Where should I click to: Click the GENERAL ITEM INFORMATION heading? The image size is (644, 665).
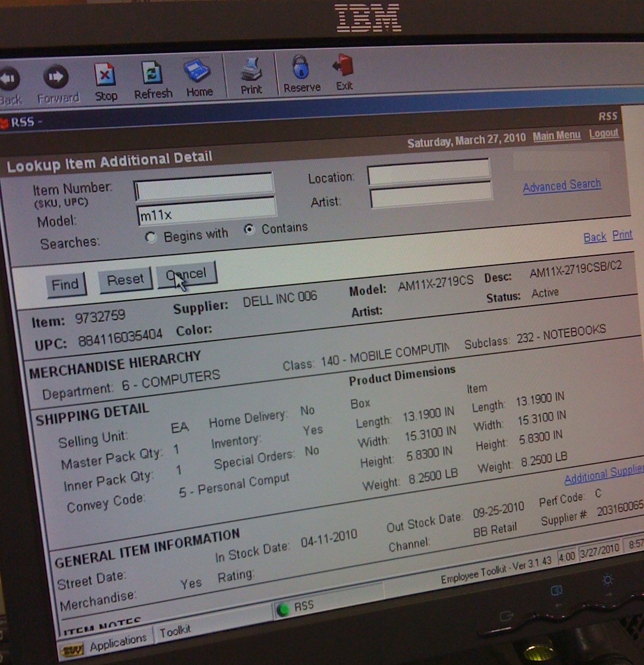[x=147, y=548]
